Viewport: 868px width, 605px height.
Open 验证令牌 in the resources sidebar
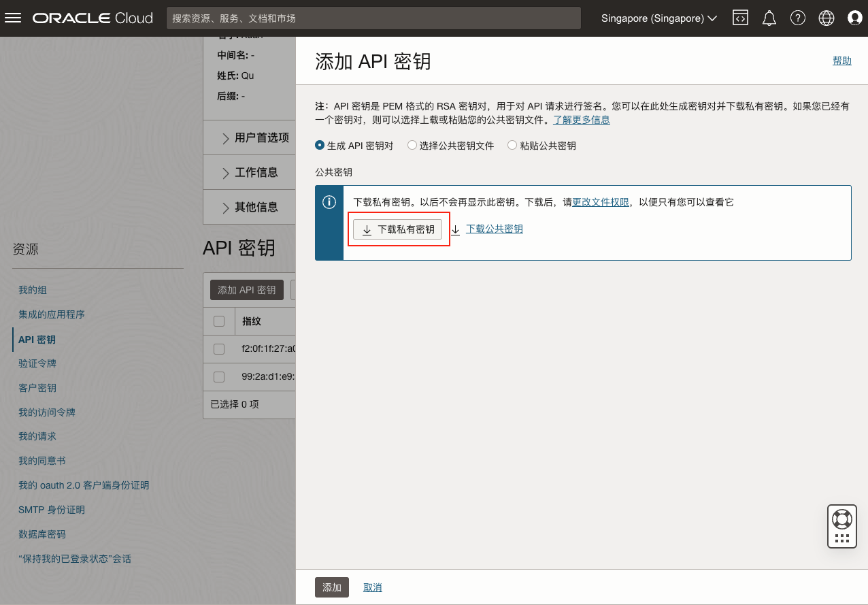click(x=37, y=363)
